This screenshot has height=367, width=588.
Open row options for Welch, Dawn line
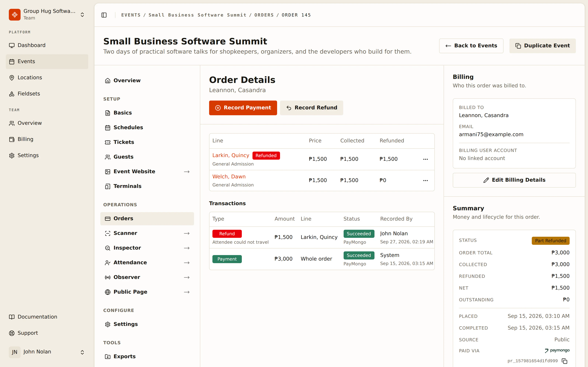point(425,180)
